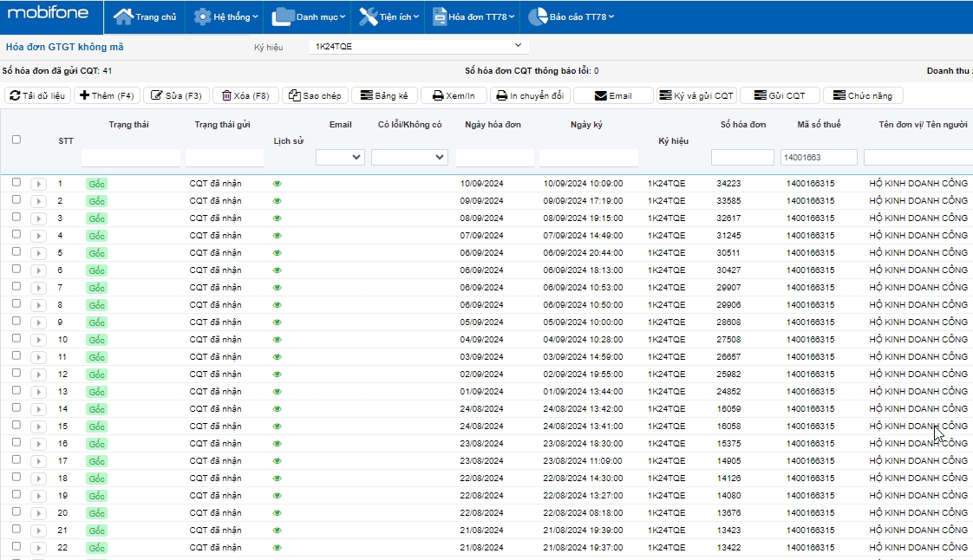Select checkbox for row 5
Screen dimensions: 973x560
point(16,252)
